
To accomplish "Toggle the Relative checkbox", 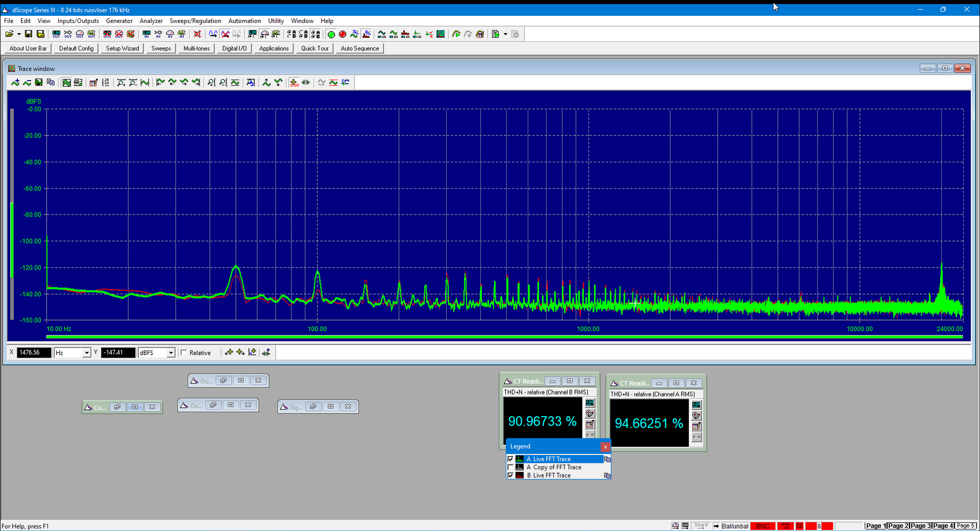I will pos(184,353).
